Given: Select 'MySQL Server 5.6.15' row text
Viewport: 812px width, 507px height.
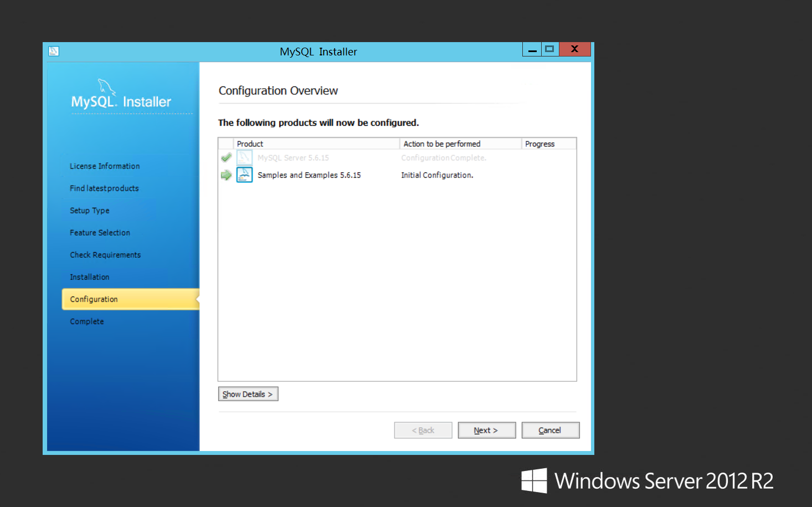Looking at the screenshot, I should 293,158.
